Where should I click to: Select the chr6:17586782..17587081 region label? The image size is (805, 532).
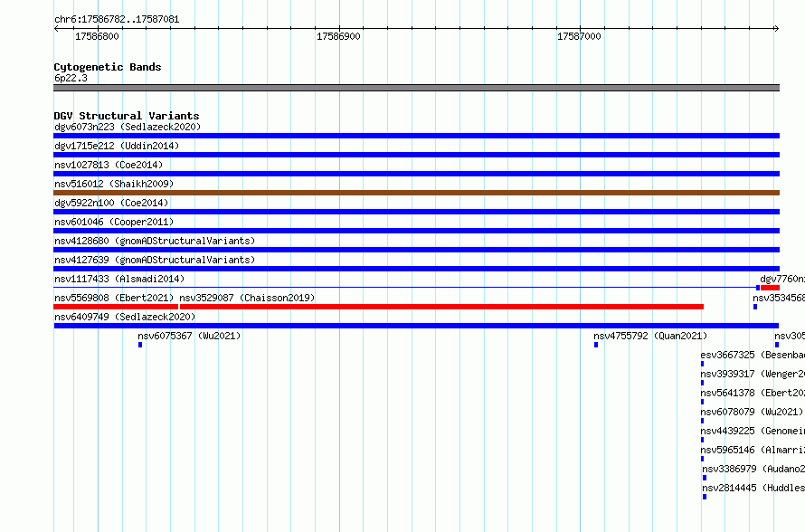(x=117, y=20)
